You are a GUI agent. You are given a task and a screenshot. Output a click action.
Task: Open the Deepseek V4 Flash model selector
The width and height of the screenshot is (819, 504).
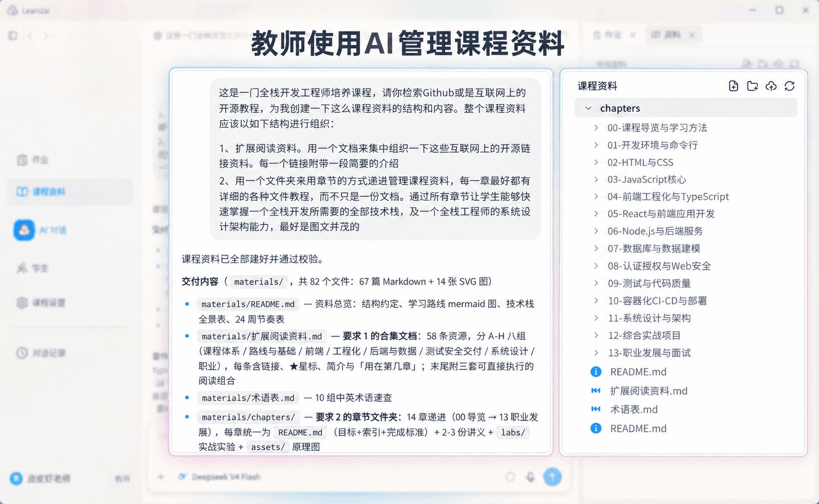[x=220, y=477]
